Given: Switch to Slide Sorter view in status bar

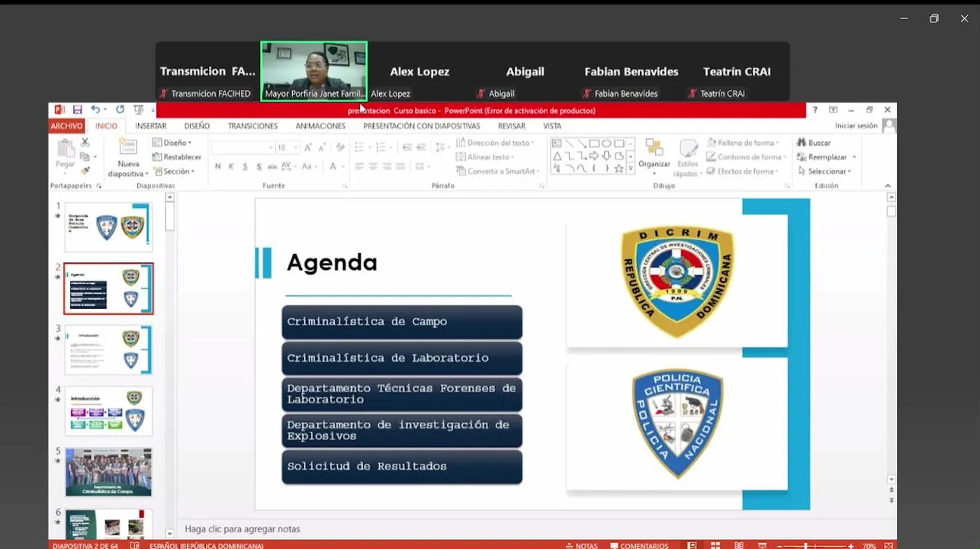Looking at the screenshot, I should (x=715, y=545).
